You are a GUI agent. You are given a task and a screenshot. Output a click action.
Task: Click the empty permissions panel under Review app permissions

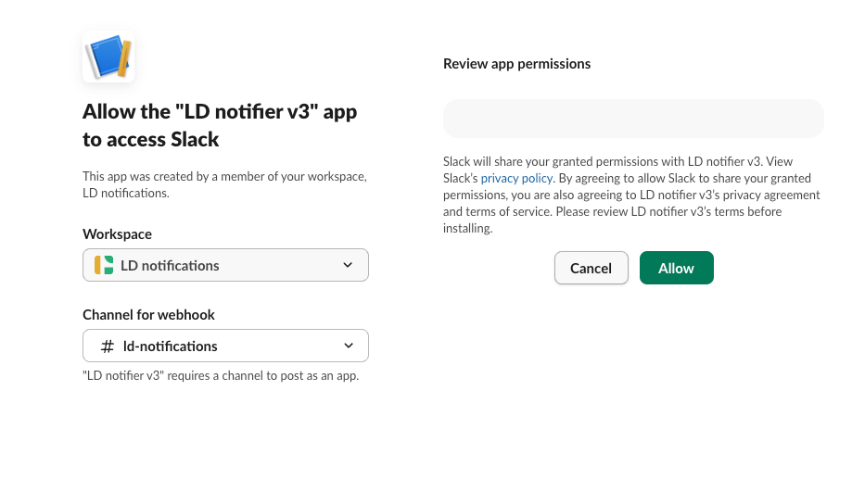(x=633, y=119)
